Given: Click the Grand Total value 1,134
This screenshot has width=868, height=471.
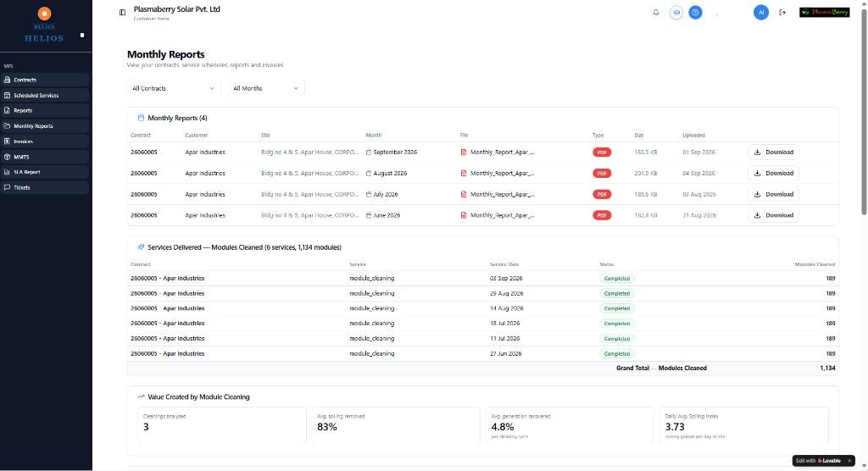Looking at the screenshot, I should [x=827, y=368].
